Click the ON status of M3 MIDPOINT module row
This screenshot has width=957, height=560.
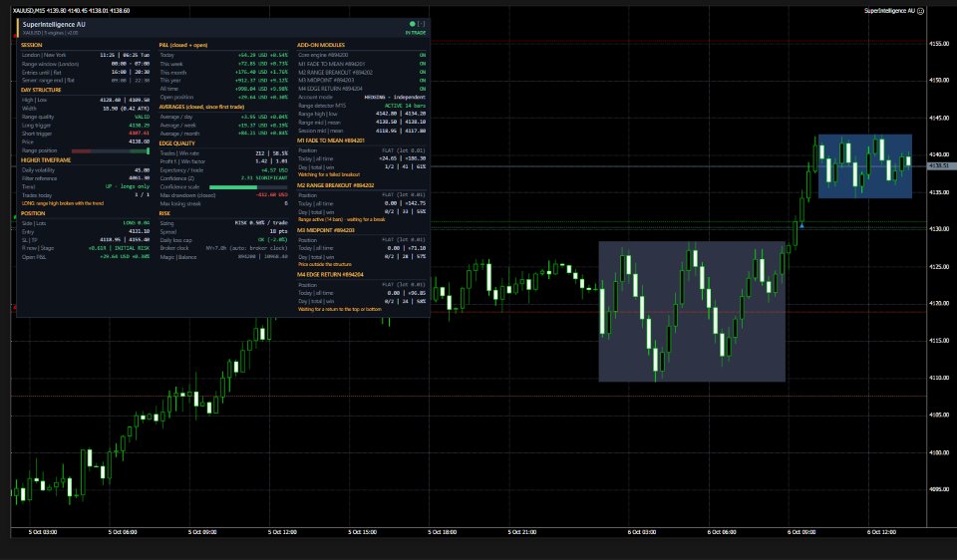click(423, 80)
